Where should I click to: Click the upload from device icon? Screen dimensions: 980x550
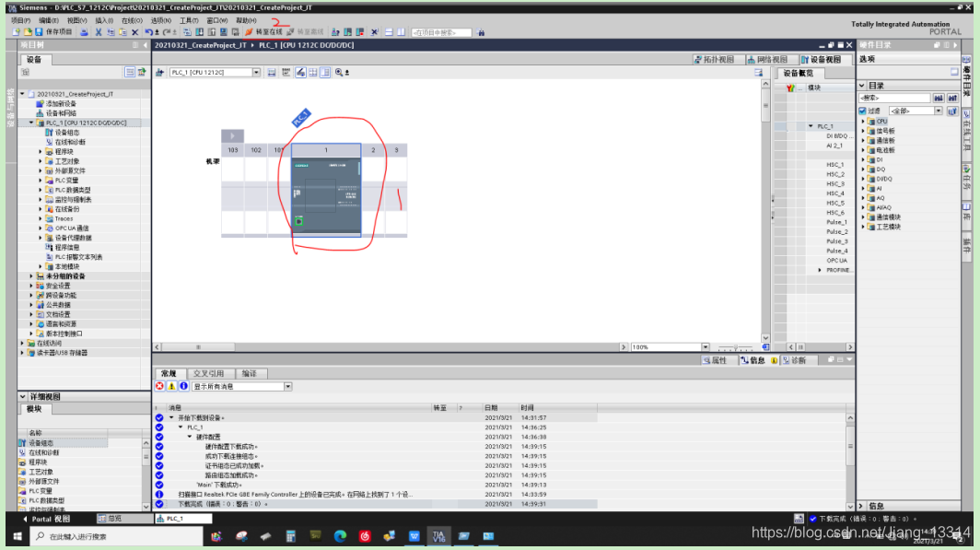(x=211, y=32)
